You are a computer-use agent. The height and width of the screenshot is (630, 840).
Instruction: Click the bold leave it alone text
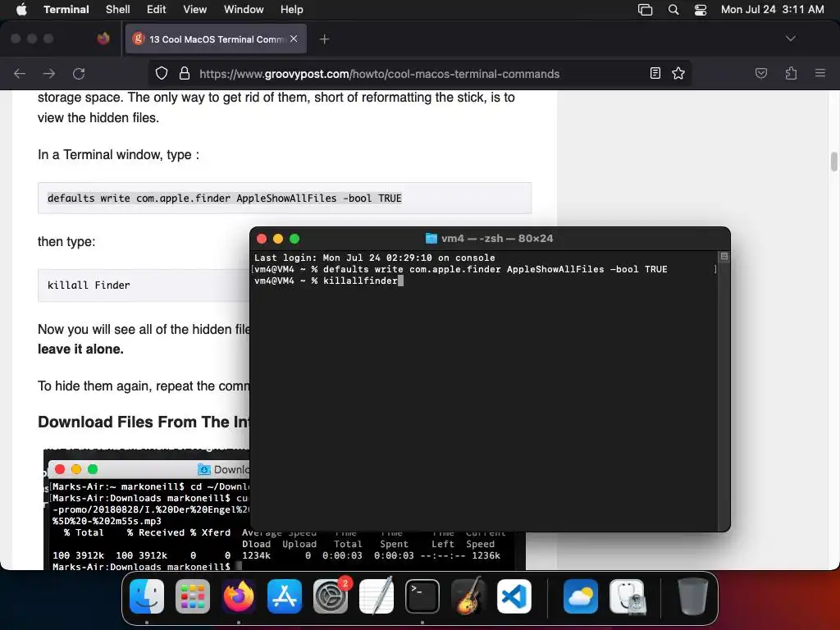(80, 349)
